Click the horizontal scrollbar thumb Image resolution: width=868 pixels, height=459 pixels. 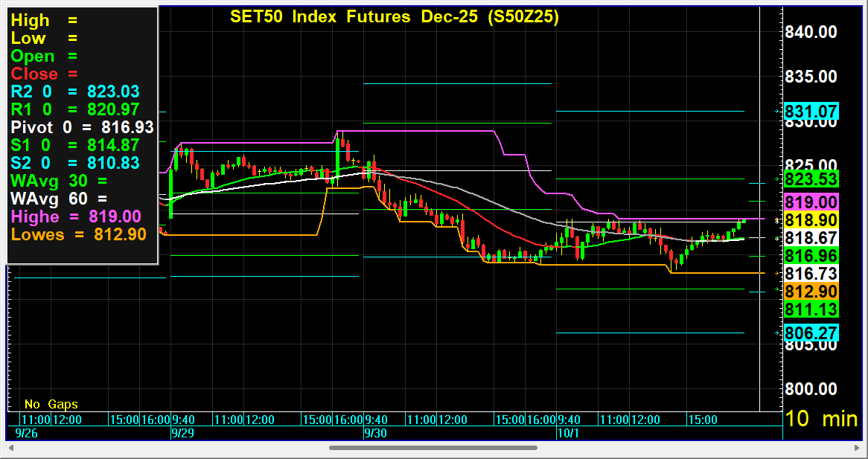(x=433, y=448)
